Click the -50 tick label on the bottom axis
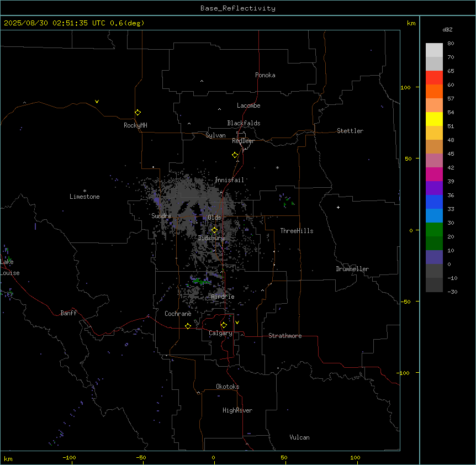The height and width of the screenshot is (465, 476). tap(141, 457)
